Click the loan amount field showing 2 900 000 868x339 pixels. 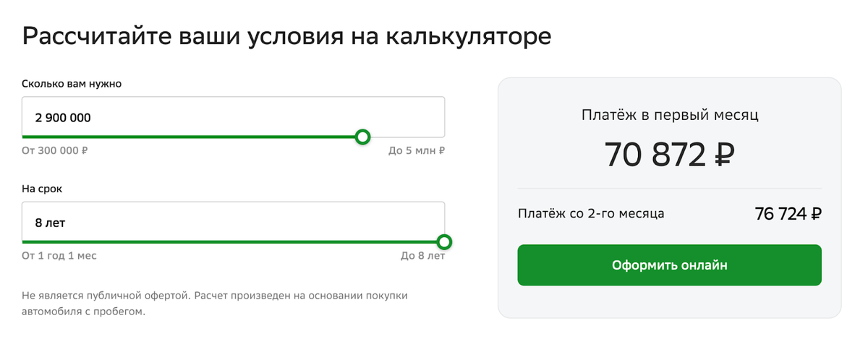click(x=233, y=116)
